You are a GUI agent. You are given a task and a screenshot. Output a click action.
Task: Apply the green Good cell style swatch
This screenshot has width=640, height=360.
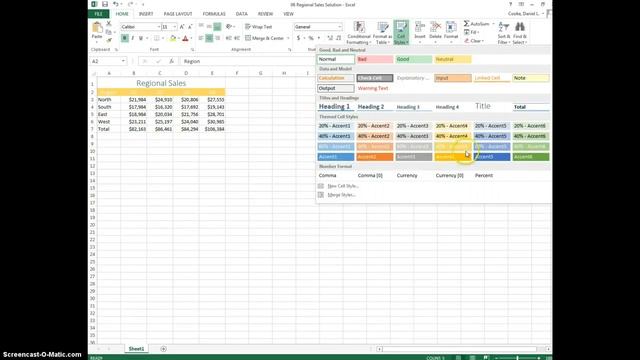(x=413, y=59)
